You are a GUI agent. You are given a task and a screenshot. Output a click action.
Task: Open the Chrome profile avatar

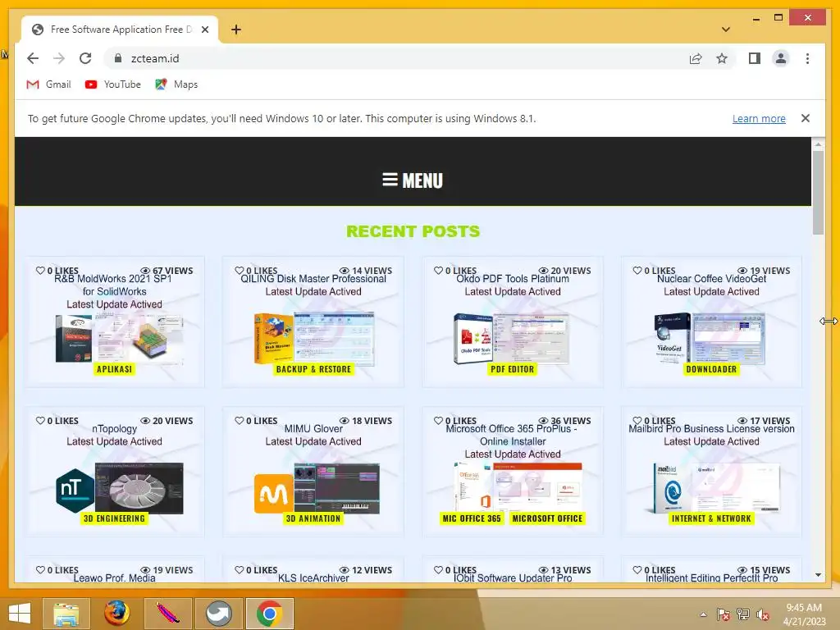click(781, 58)
